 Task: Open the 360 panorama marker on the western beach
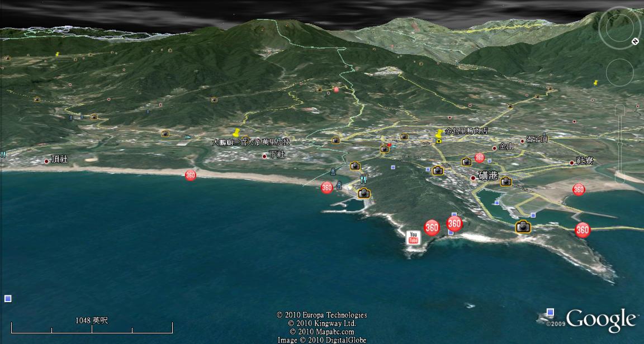(191, 175)
